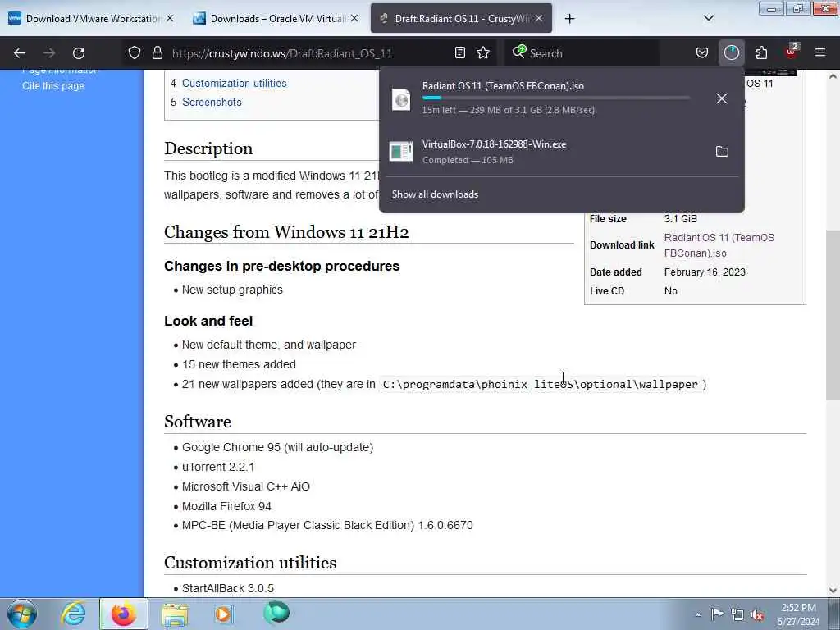Open Cite this page sidebar link
The image size is (840, 630).
tap(53, 85)
